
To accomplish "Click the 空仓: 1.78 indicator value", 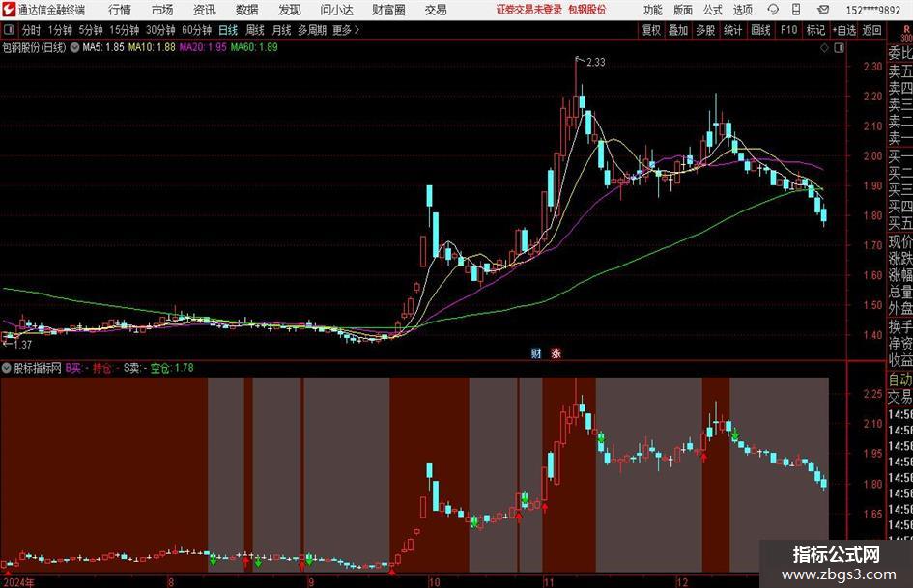I will [172, 368].
